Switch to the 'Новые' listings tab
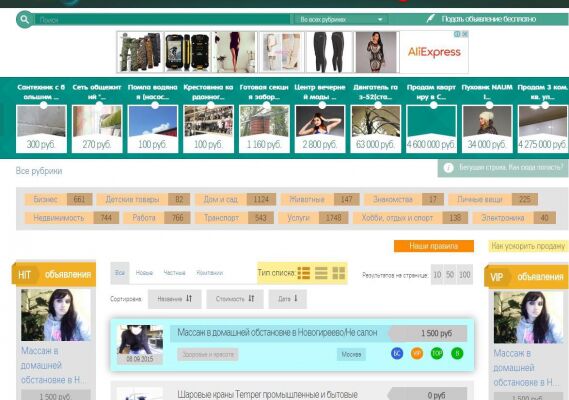This screenshot has width=569, height=400. (x=144, y=273)
